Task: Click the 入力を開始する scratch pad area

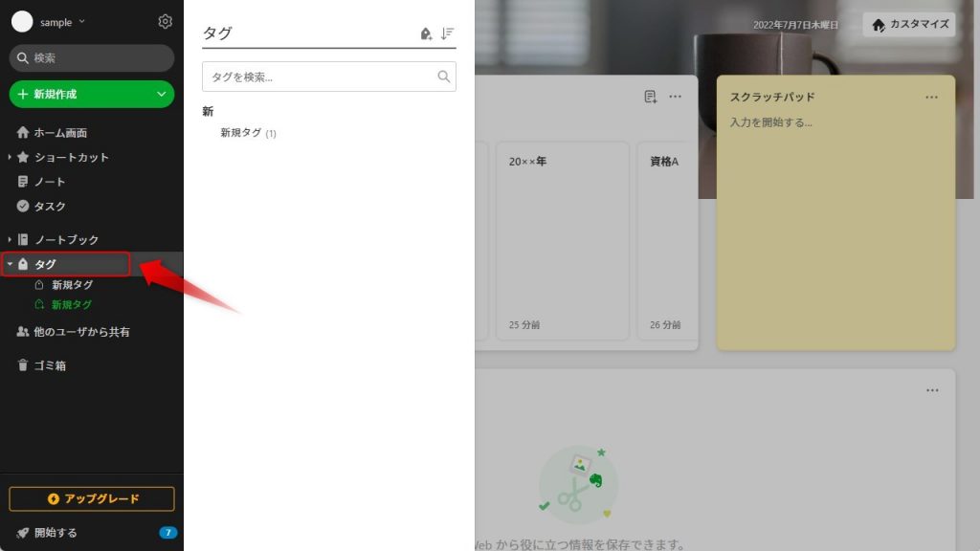Action: 771,122
